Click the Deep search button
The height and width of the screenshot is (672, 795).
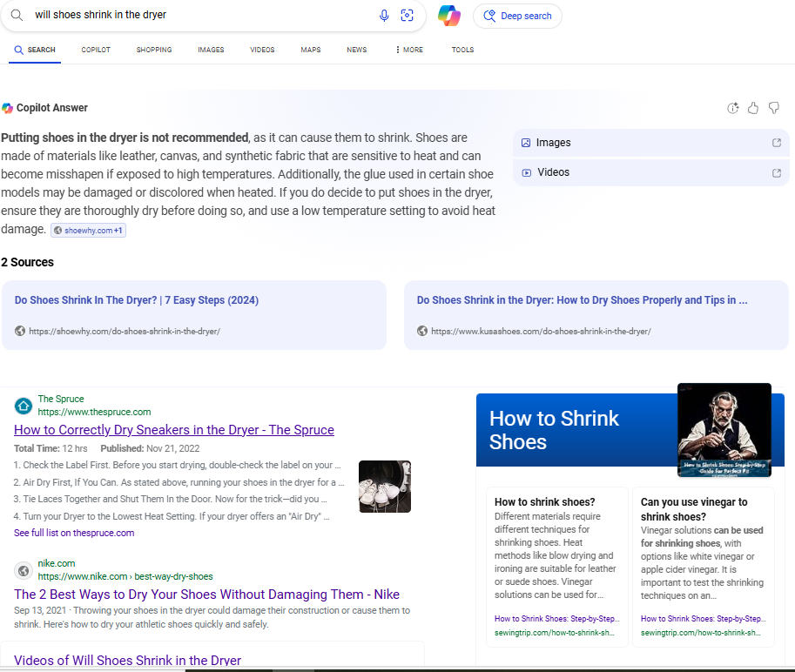tap(517, 16)
